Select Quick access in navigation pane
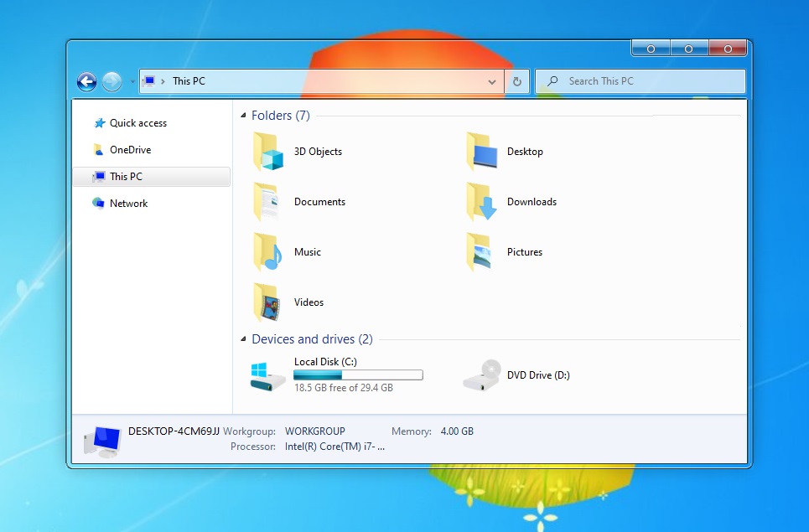 click(137, 123)
